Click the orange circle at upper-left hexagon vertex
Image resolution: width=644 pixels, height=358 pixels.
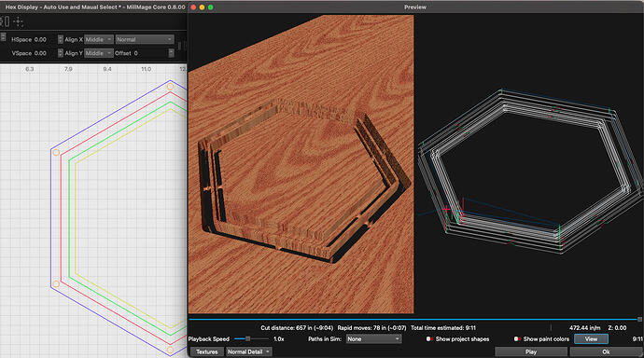[x=56, y=152]
